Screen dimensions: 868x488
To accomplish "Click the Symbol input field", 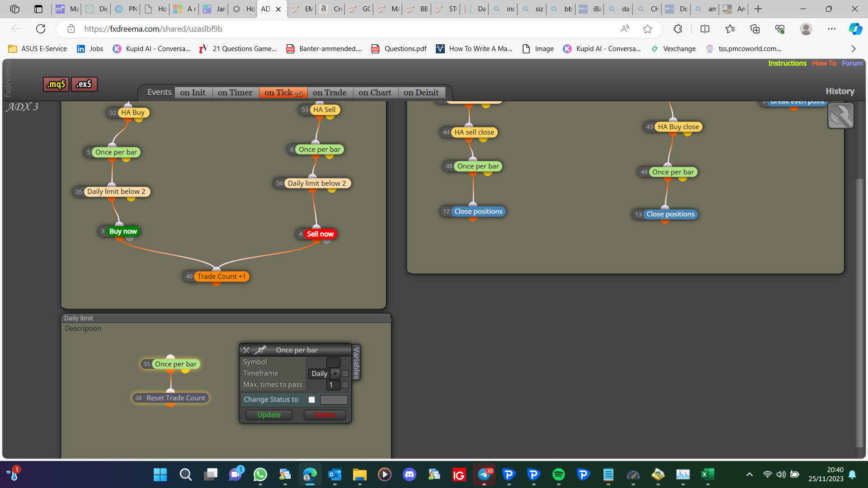I will tap(333, 362).
